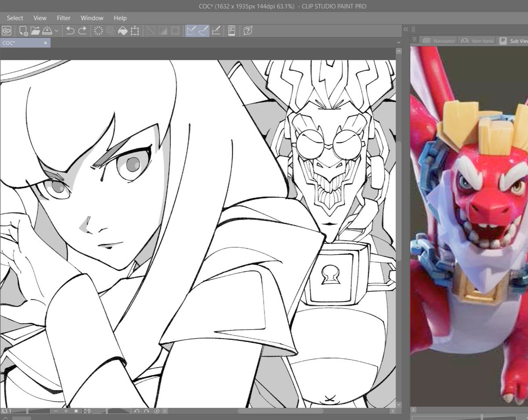This screenshot has height=420, width=528.
Task: Click the Clear (spinner-shaped) icon
Action: [99, 31]
